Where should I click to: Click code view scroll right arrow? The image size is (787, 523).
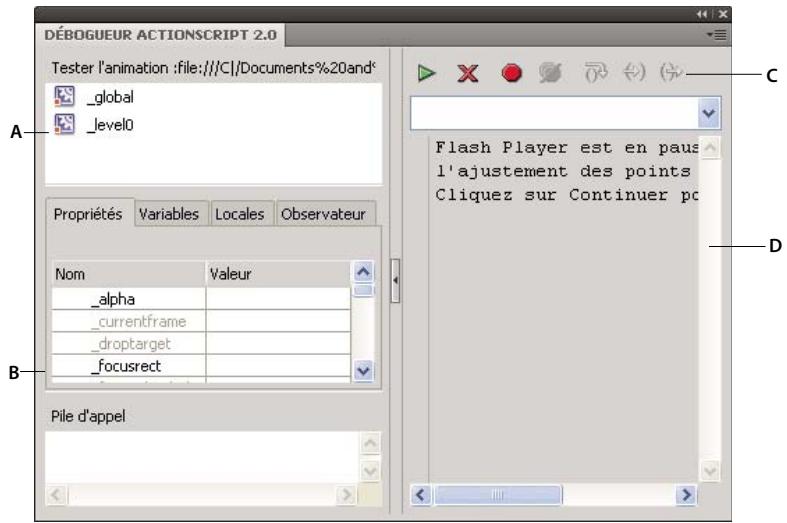point(686,495)
